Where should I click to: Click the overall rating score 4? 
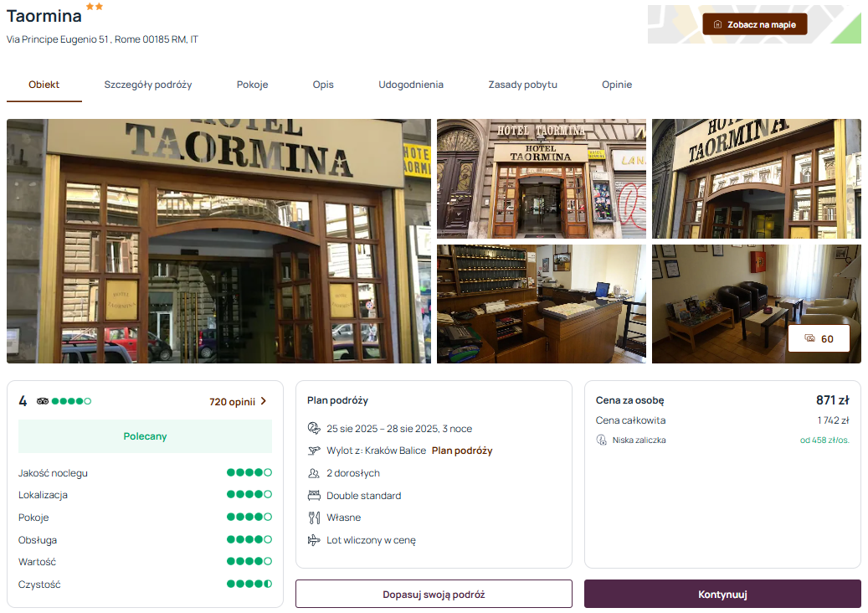[x=23, y=401]
